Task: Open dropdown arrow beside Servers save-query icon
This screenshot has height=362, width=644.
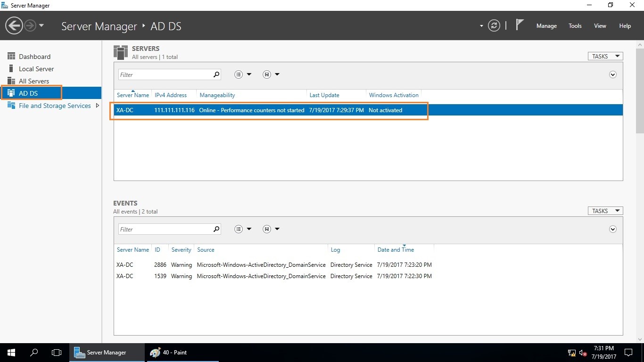Action: 277,74
